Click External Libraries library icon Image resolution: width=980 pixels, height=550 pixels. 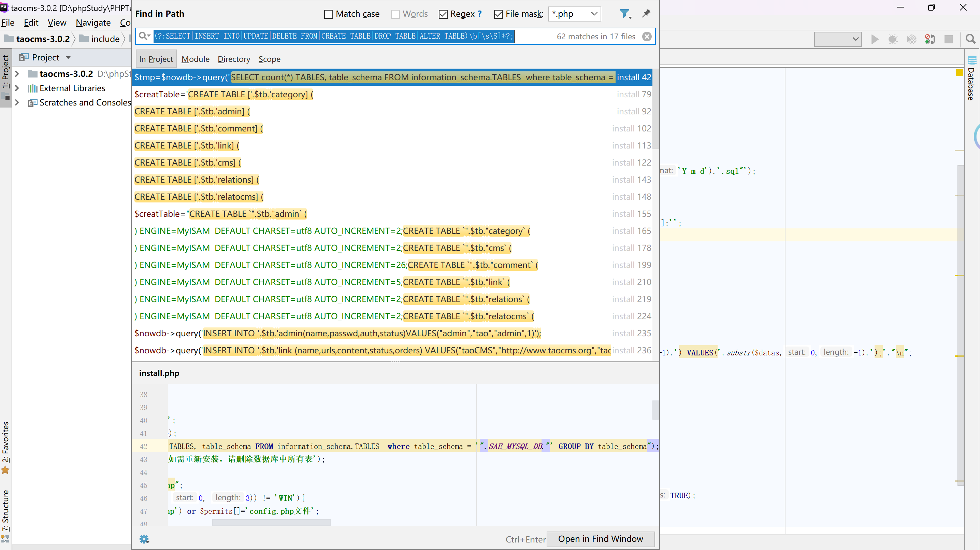32,88
